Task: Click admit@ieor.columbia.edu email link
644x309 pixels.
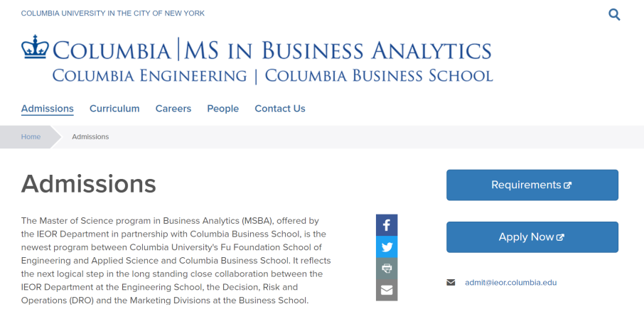Action: click(510, 283)
